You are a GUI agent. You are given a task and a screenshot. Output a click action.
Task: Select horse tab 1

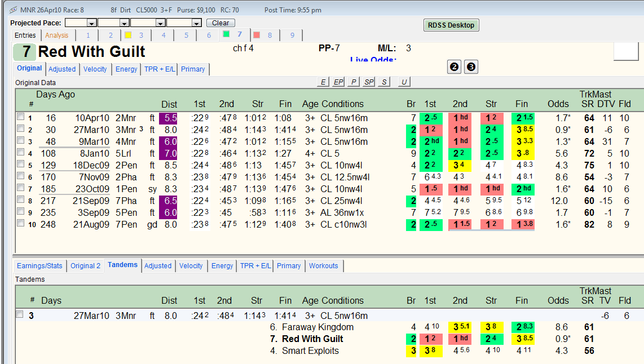tap(88, 35)
